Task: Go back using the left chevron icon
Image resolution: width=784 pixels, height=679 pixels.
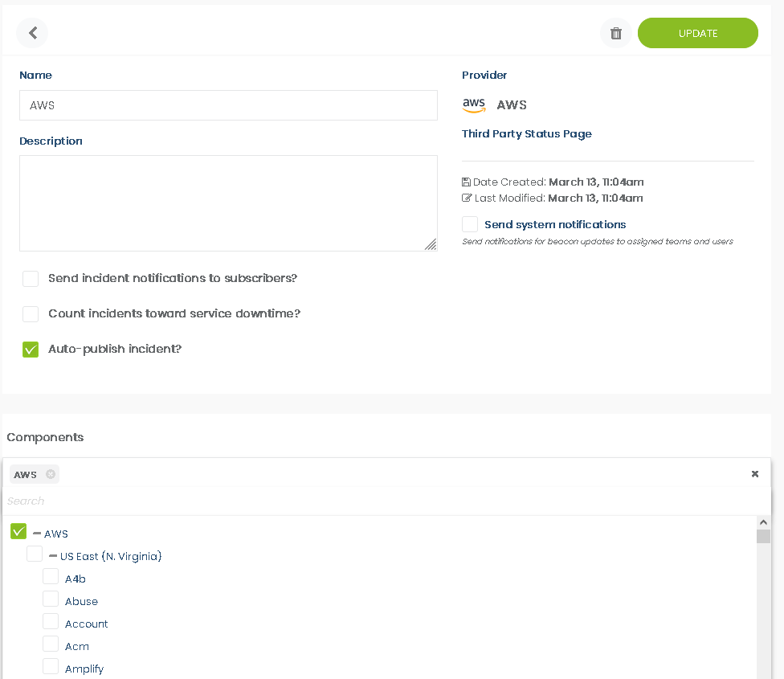Action: pyautogui.click(x=32, y=33)
